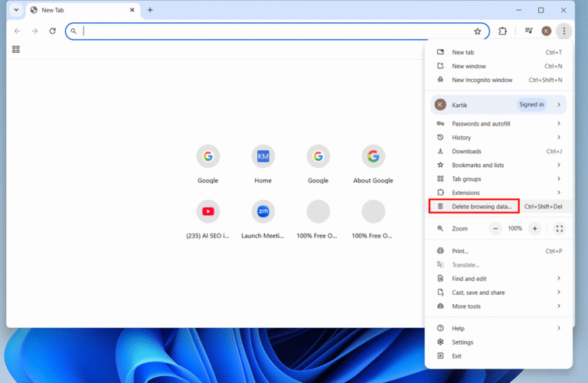Go forward with the forward arrow

tap(35, 31)
